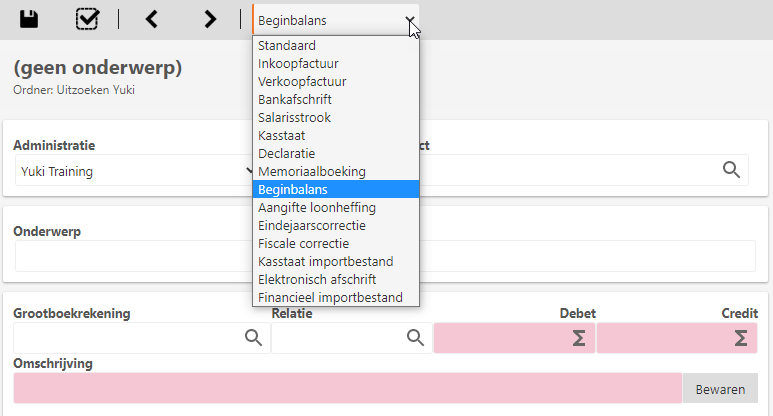This screenshot has width=773, height=416.
Task: Select Inkoopfactuur from the list
Action: (x=288, y=64)
